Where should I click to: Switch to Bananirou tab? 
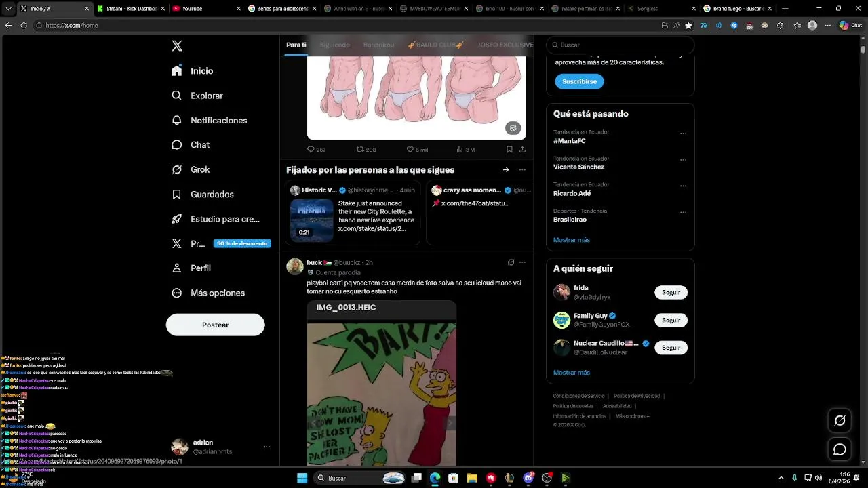(x=378, y=45)
